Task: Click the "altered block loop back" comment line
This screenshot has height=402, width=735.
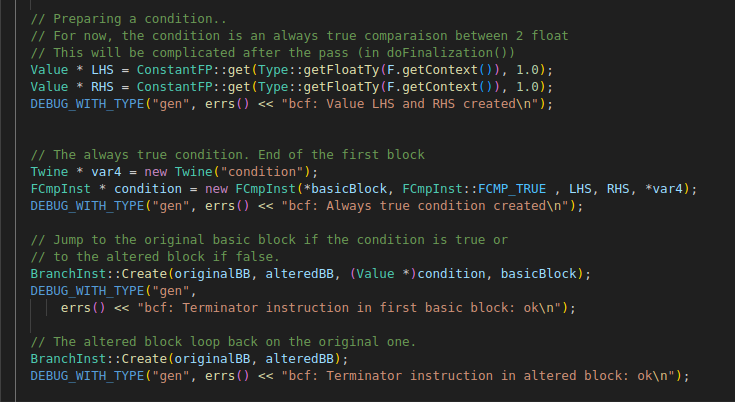Action: (221, 342)
